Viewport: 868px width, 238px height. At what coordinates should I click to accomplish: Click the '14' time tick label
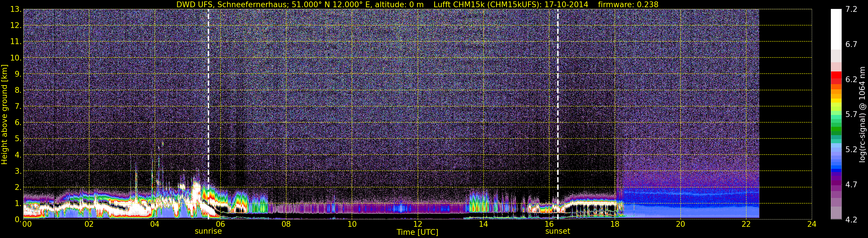pos(483,224)
